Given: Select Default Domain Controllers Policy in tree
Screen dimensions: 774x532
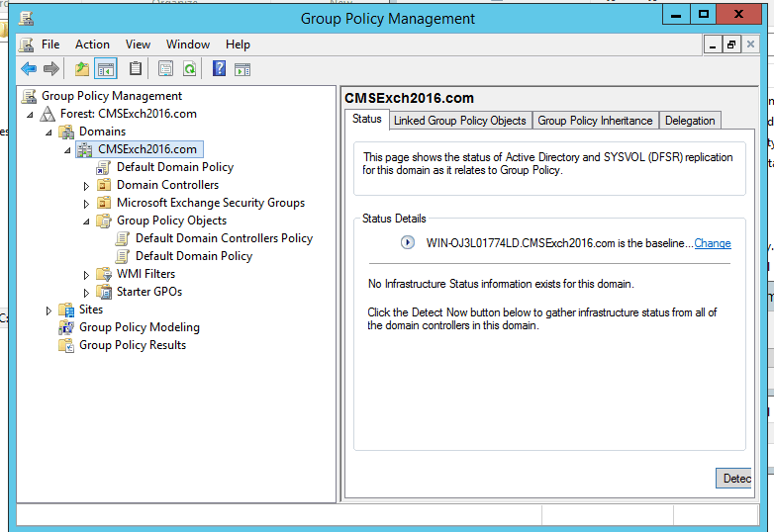Looking at the screenshot, I should [224, 238].
